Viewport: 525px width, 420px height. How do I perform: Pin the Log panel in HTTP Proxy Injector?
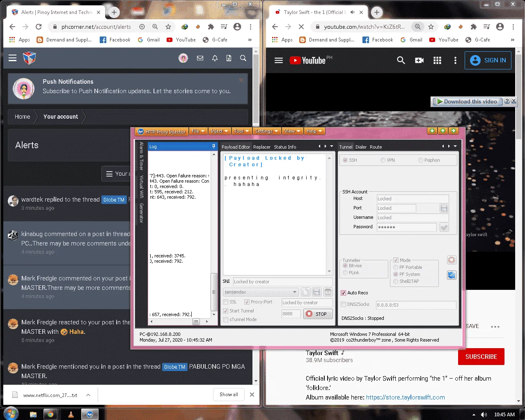pos(213,146)
